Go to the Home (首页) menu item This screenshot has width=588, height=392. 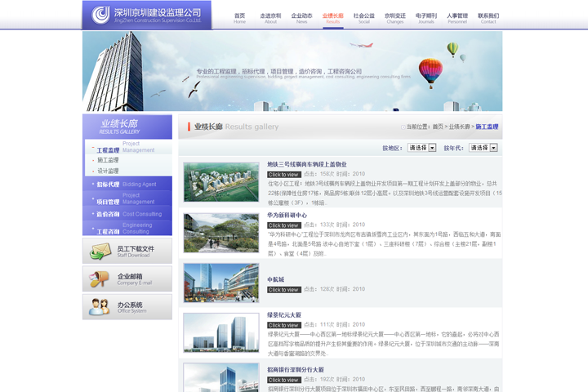239,18
